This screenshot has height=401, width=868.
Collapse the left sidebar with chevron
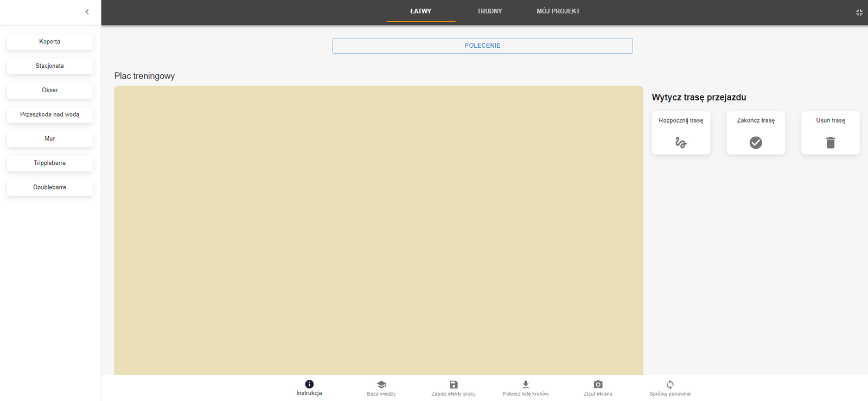tap(87, 11)
